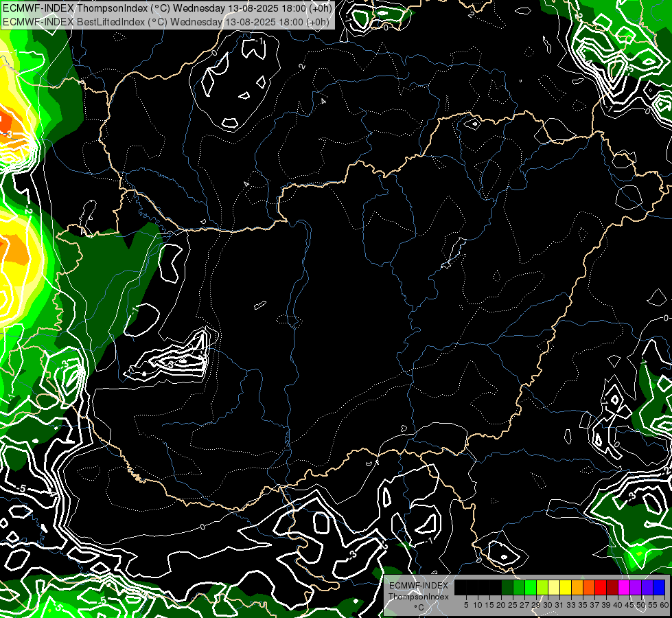Image resolution: width=672 pixels, height=618 pixels.
Task: Click the medium green 25–27 legend swatch
Action: pyautogui.click(x=519, y=587)
